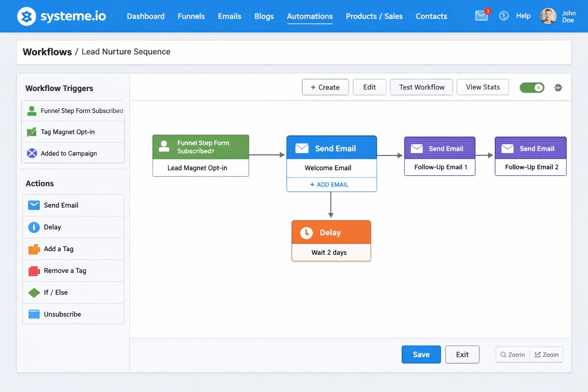The height and width of the screenshot is (392, 588).
Task: Navigate to the Emails section
Action: [x=229, y=16]
